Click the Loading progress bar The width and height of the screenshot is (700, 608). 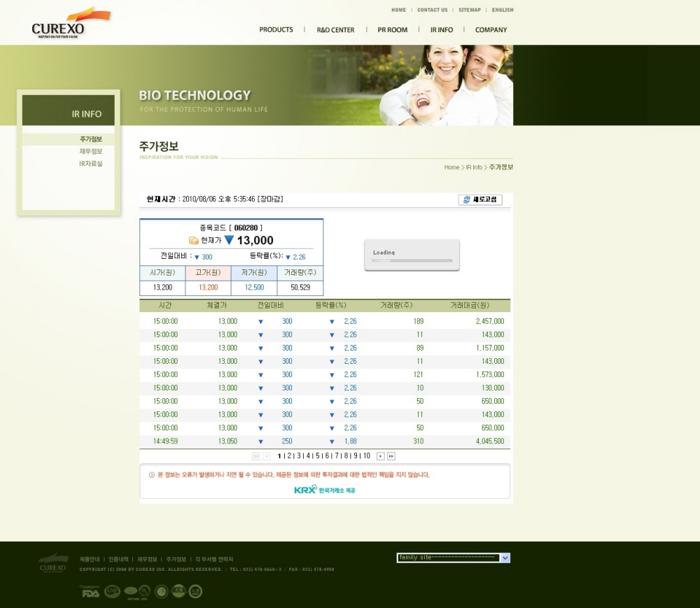coord(412,260)
